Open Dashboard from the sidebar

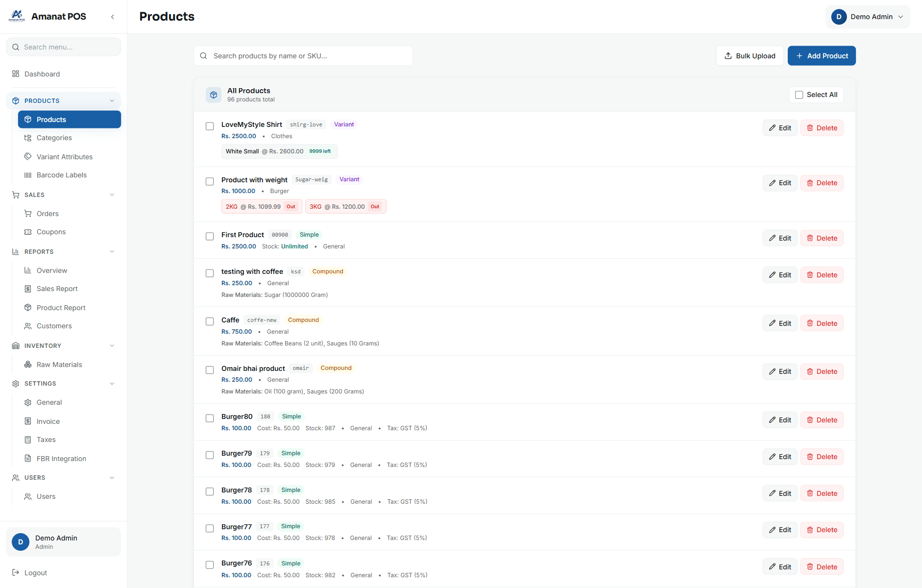(64, 74)
